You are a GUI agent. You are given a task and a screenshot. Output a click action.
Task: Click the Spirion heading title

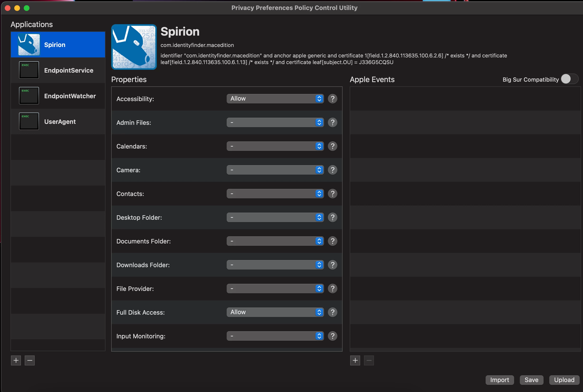(x=180, y=32)
